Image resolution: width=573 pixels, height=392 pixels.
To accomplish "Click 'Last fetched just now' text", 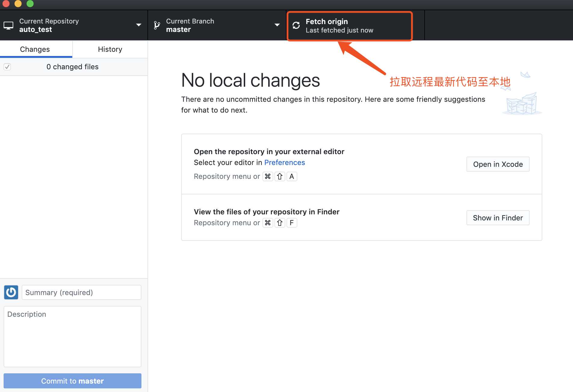I will pyautogui.click(x=339, y=30).
